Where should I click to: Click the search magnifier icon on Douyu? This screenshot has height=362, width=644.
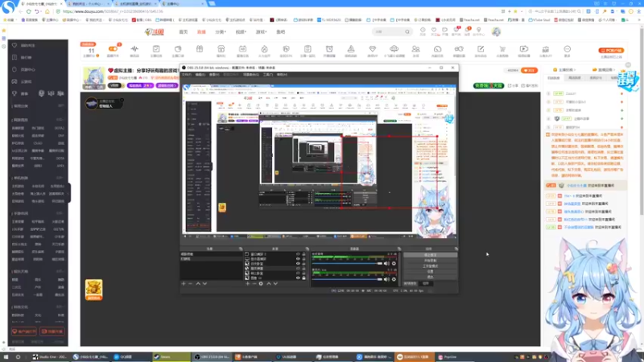[407, 31]
